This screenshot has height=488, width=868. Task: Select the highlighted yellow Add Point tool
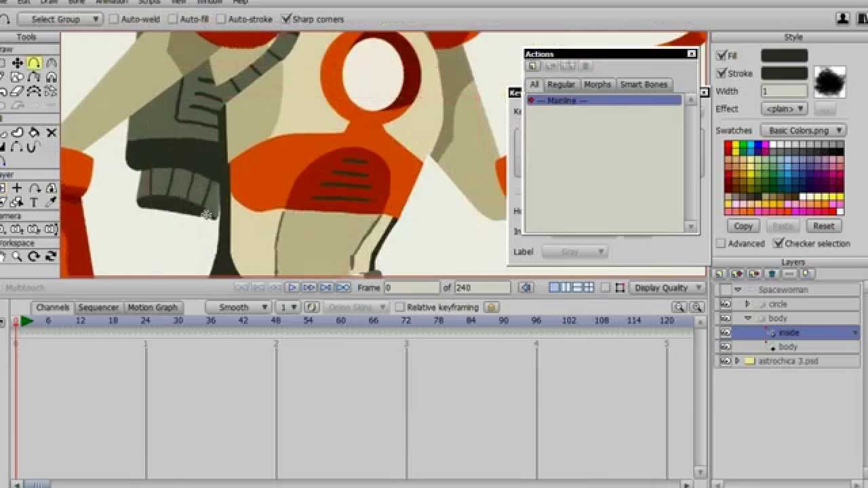pyautogui.click(x=34, y=63)
